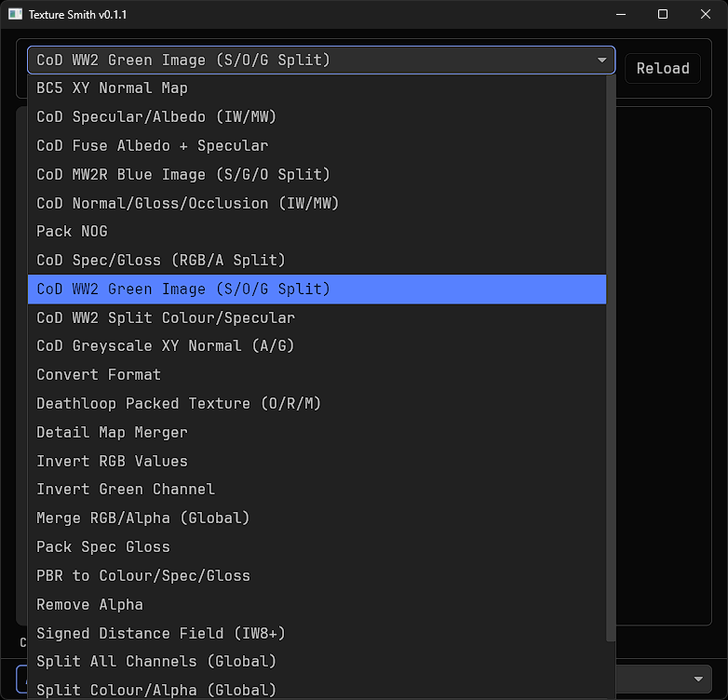Select Split Colour/Alpha (Global)

click(x=317, y=690)
